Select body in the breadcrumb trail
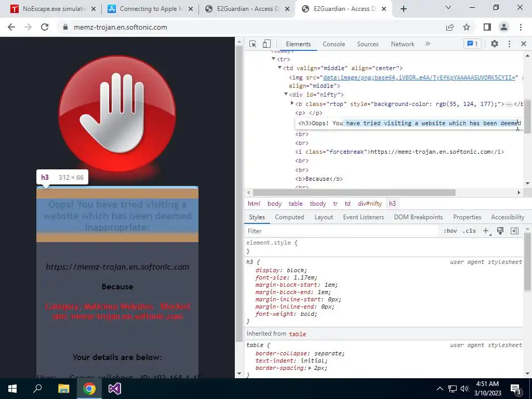532x399 pixels. pyautogui.click(x=274, y=204)
